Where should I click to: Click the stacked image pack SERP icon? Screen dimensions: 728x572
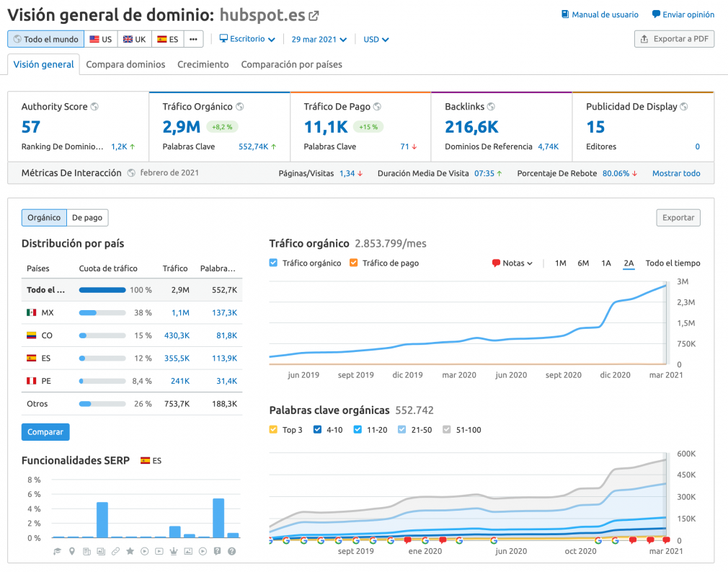point(101,551)
